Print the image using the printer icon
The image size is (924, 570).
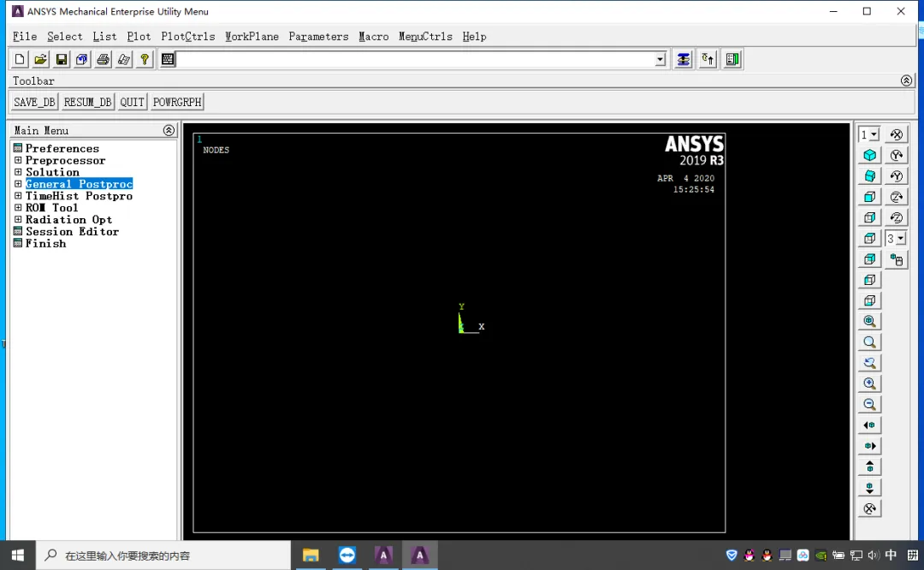[104, 59]
